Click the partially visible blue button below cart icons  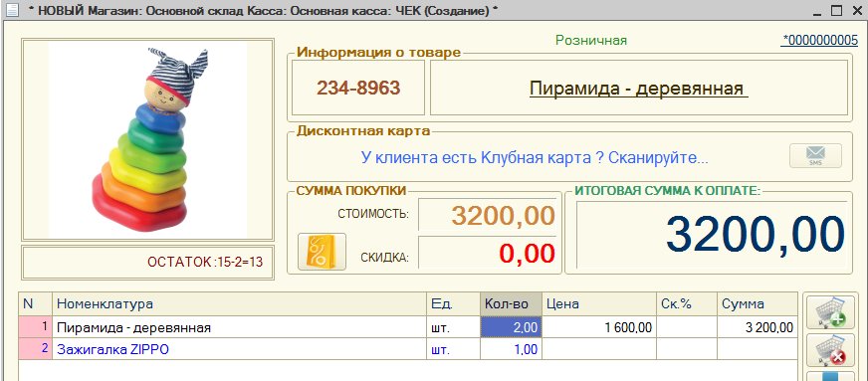point(830,376)
